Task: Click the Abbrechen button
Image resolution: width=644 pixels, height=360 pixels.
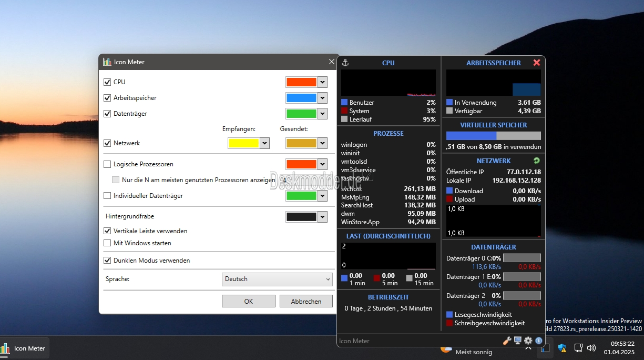Action: [x=306, y=301]
